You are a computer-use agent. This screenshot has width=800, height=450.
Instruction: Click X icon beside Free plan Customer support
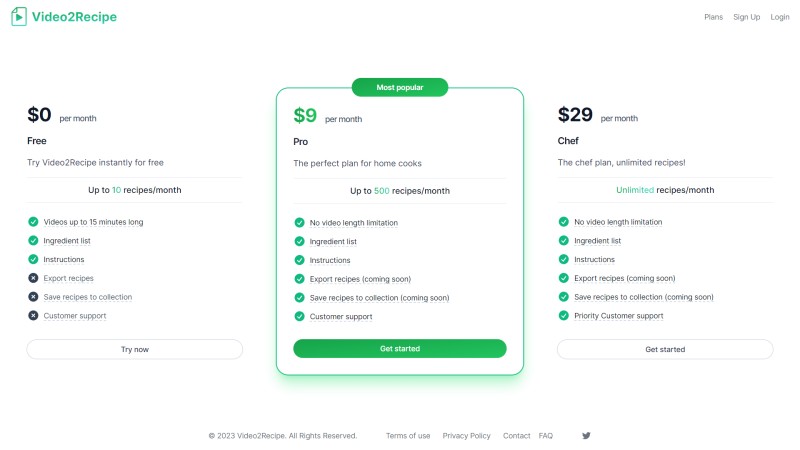tap(33, 315)
